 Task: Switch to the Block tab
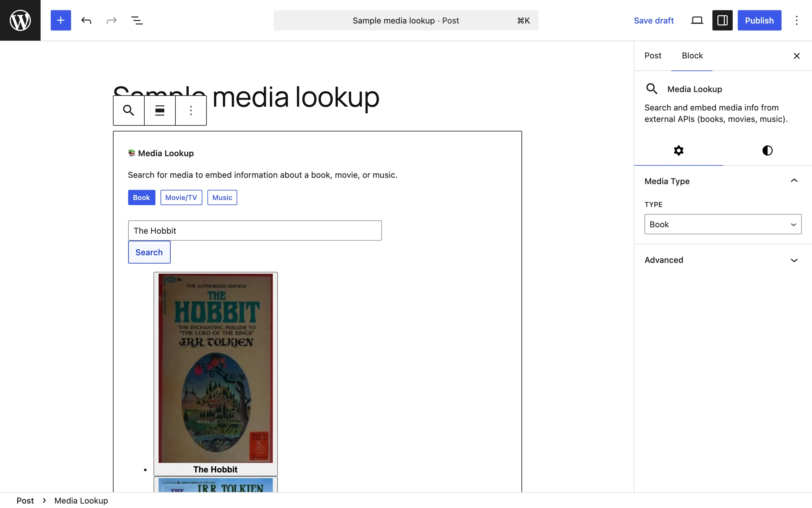(x=692, y=56)
